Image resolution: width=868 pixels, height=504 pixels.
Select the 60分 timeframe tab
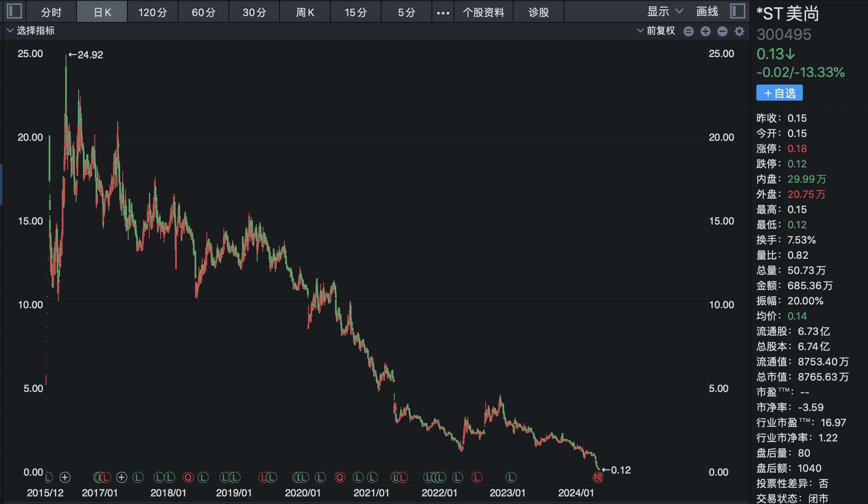pos(203,12)
